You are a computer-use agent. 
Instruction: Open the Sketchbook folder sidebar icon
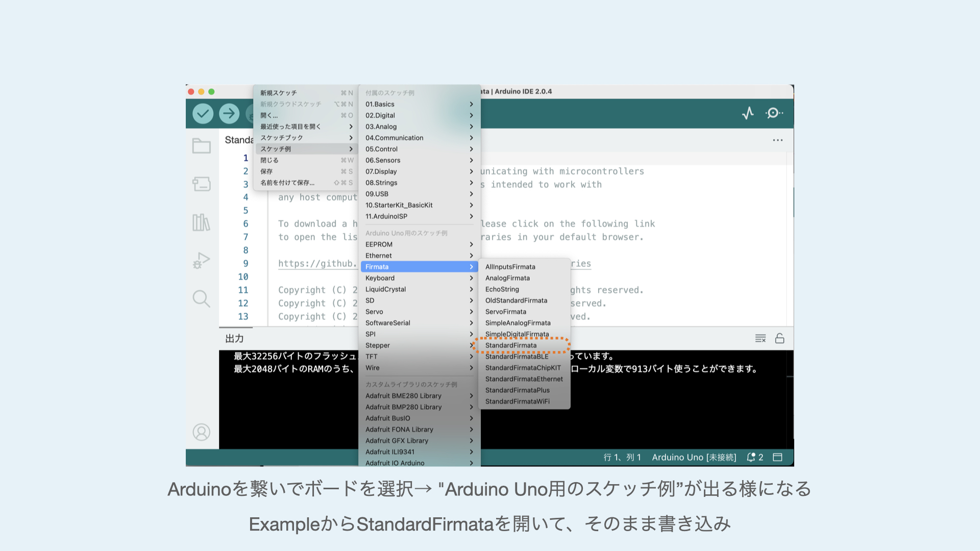pyautogui.click(x=201, y=146)
